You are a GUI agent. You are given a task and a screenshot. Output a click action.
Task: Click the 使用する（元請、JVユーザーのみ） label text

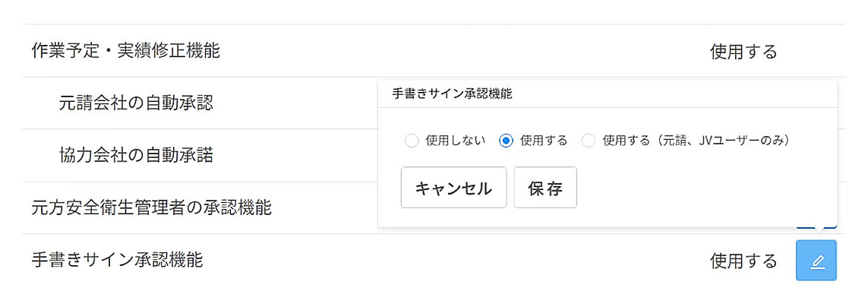696,141
